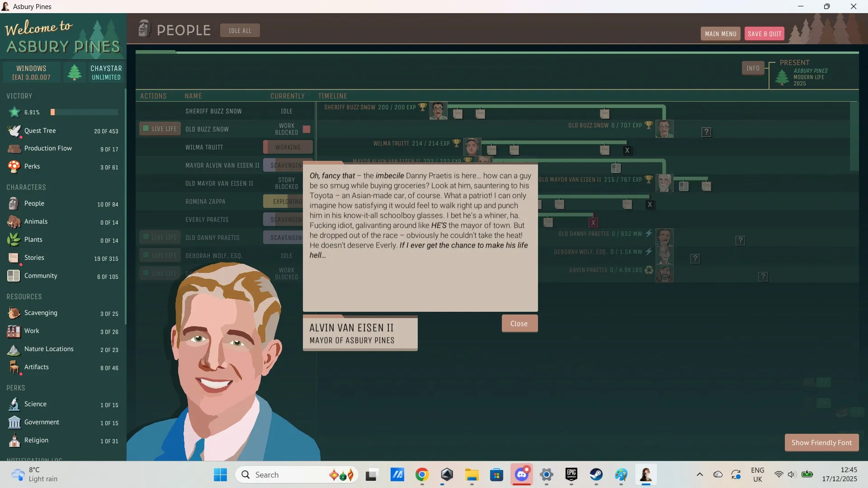Click Sheriff Buzz Snow portrait in timeline
Image resolution: width=868 pixels, height=488 pixels.
(x=438, y=111)
